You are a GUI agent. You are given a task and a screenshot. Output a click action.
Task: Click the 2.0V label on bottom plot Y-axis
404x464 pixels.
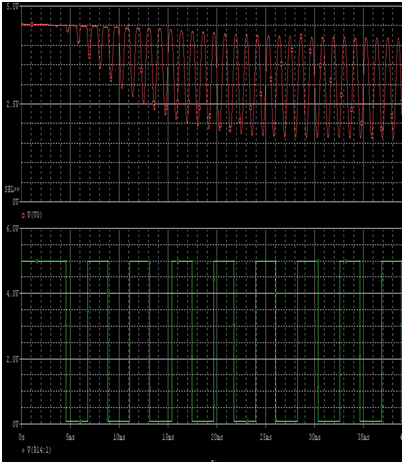pos(13,359)
